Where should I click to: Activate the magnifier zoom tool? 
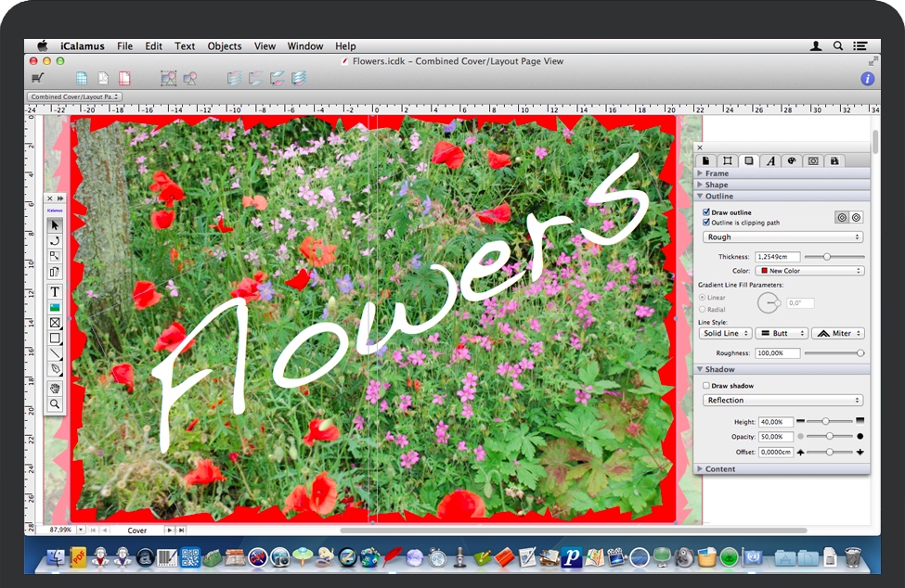pyautogui.click(x=55, y=404)
